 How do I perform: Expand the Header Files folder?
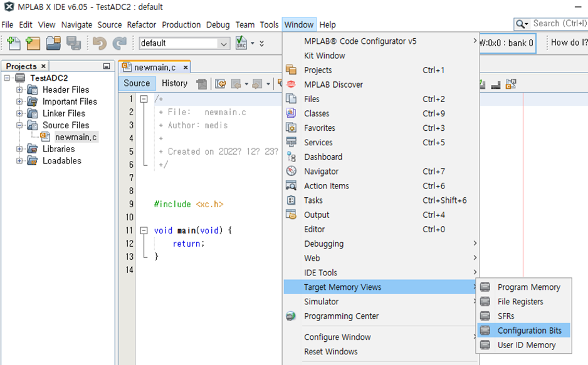19,90
